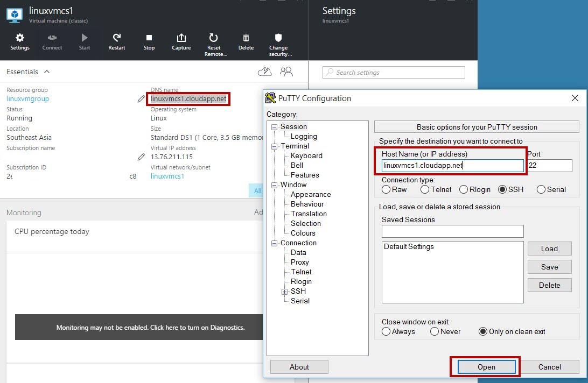Select Proxy in category tree
The width and height of the screenshot is (588, 383).
[x=299, y=263]
